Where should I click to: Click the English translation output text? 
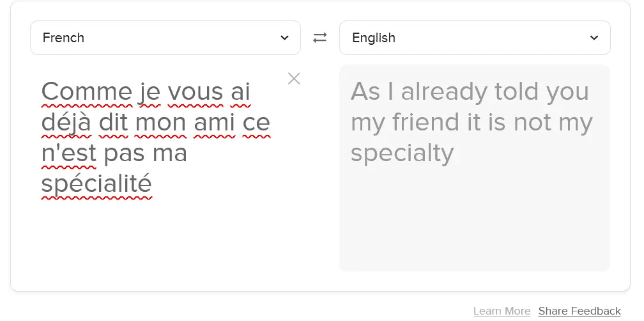pos(471,122)
